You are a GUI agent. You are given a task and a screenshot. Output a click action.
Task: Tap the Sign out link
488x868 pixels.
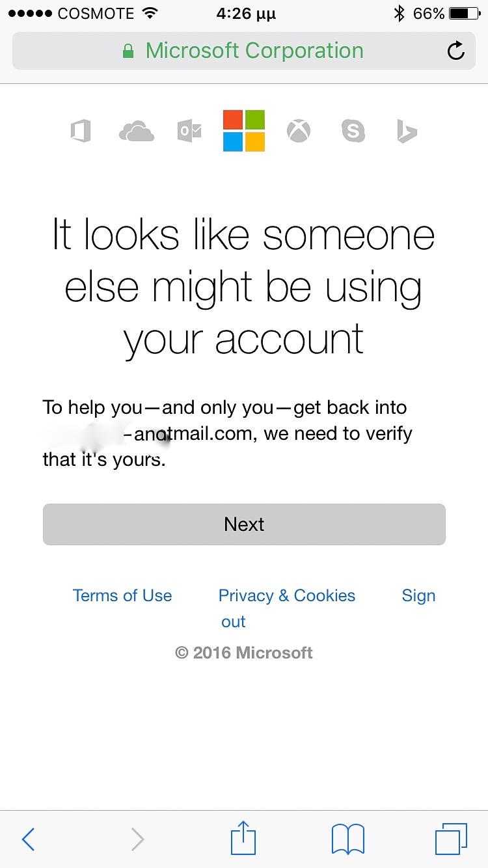[418, 595]
